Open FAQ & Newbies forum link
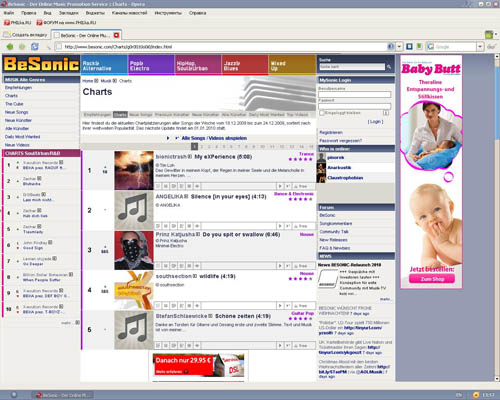Image resolution: width=500 pixels, height=400 pixels. 335,248
